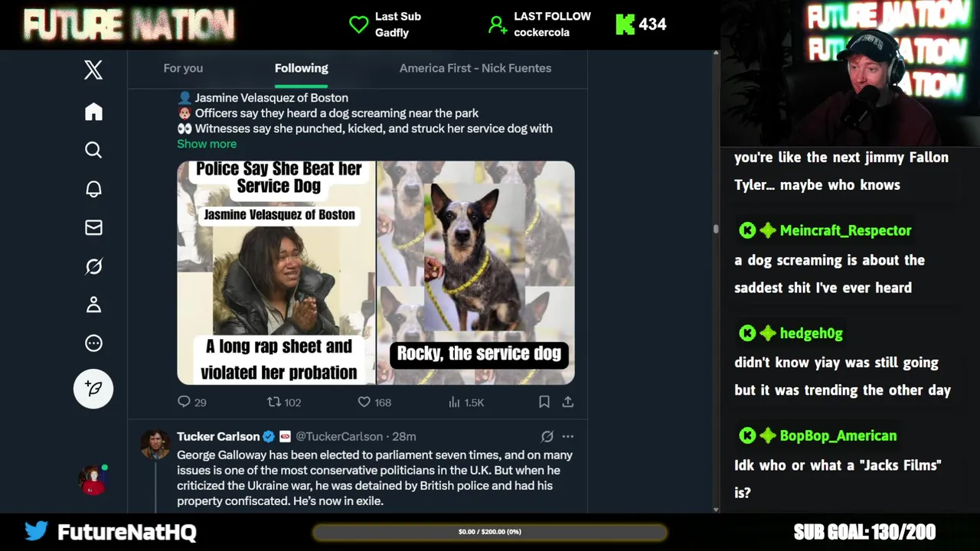
Task: Like the service dog post
Action: coord(364,402)
